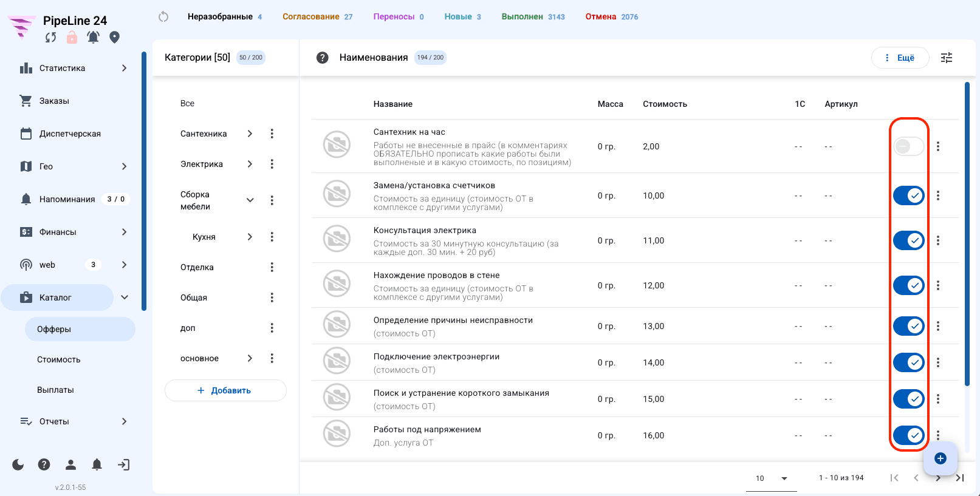This screenshot has width=980, height=496.
Task: Click the Стоимость column header
Action: [665, 104]
